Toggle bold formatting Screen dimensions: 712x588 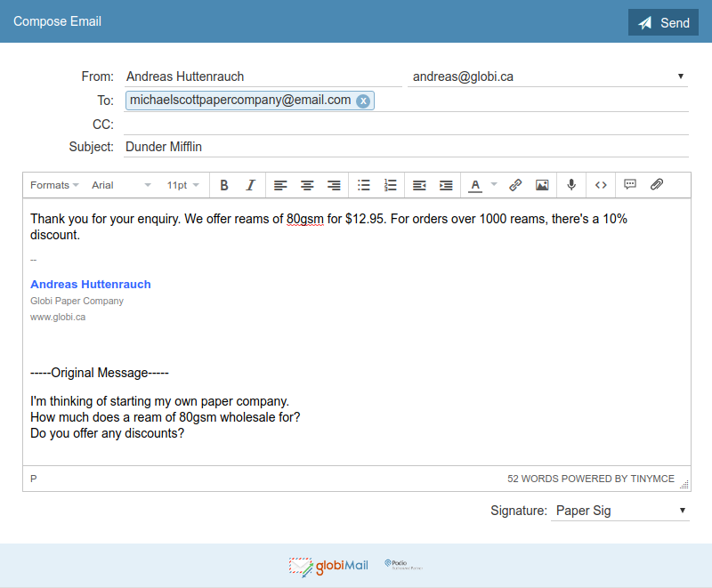(x=224, y=185)
